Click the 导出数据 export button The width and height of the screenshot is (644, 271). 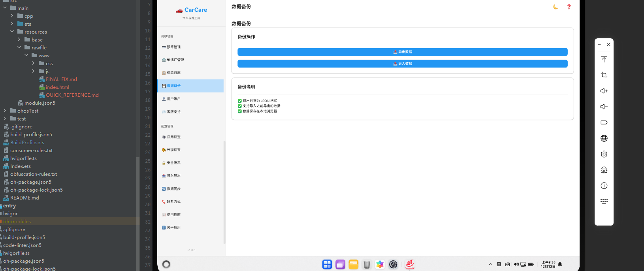coord(402,52)
